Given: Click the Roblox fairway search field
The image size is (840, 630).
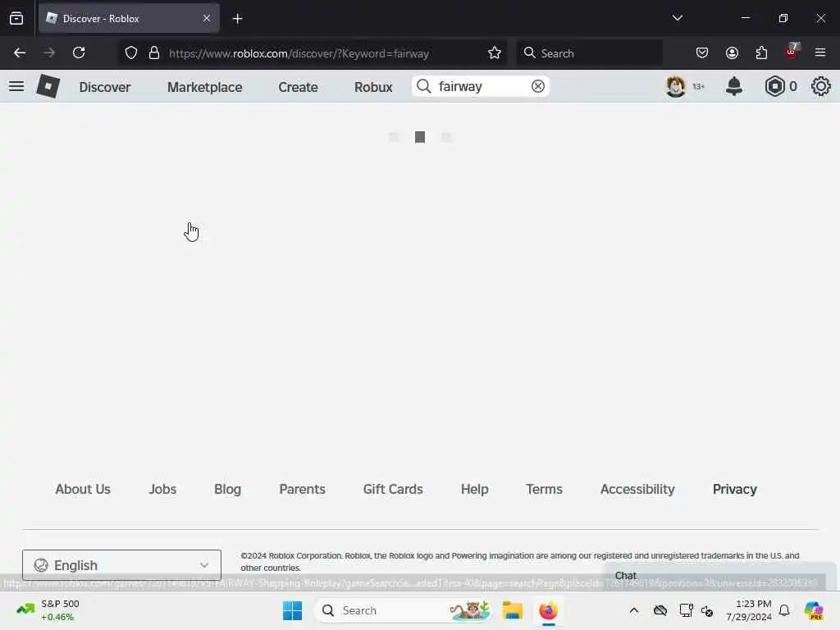Looking at the screenshot, I should coord(480,86).
